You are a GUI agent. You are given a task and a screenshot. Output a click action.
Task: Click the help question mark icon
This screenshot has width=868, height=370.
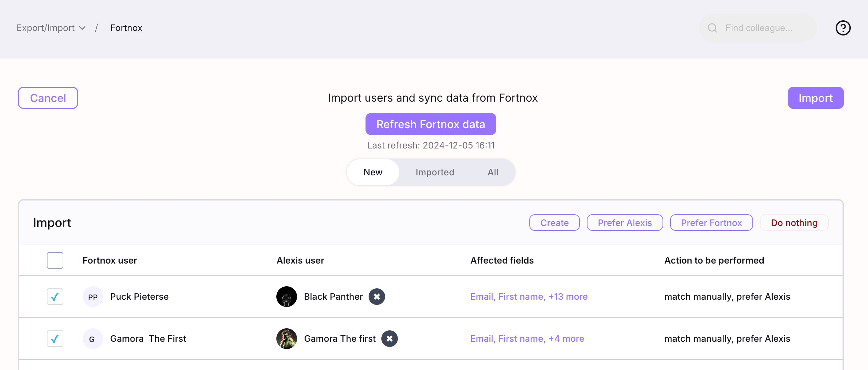[x=843, y=28]
